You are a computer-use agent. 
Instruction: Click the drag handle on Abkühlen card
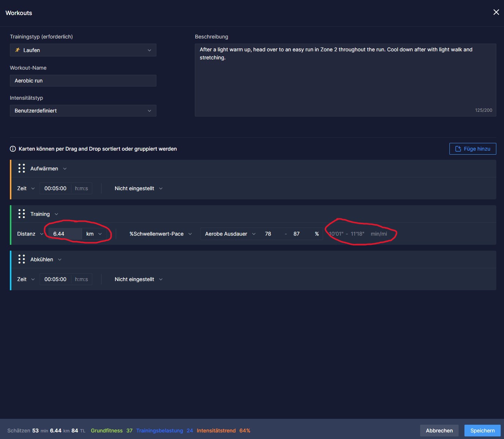coord(22,259)
